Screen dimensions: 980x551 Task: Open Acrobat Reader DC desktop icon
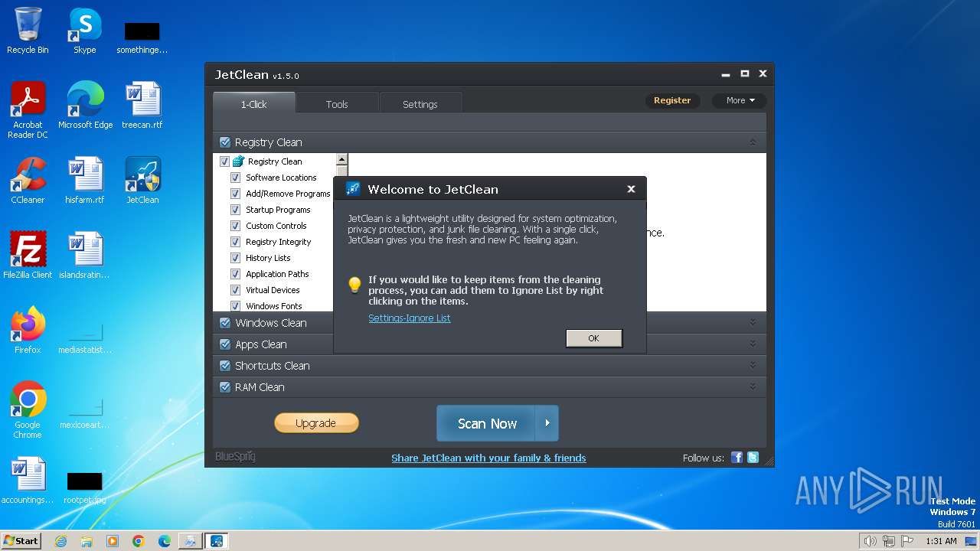28,110
